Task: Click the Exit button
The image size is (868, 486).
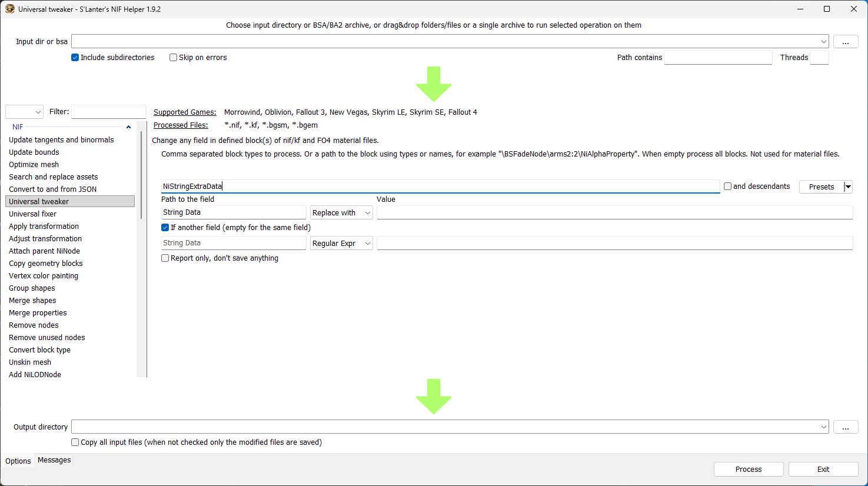Action: click(823, 469)
